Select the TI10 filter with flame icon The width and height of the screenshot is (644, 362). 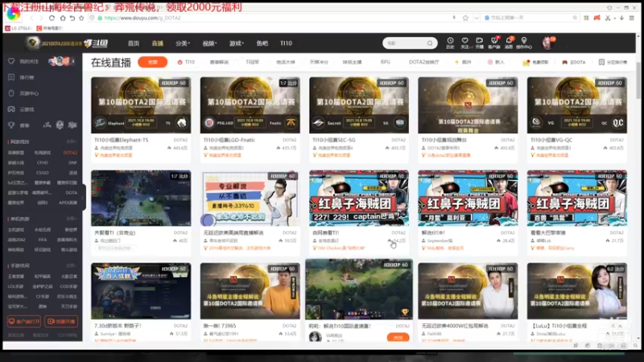pyautogui.click(x=186, y=62)
